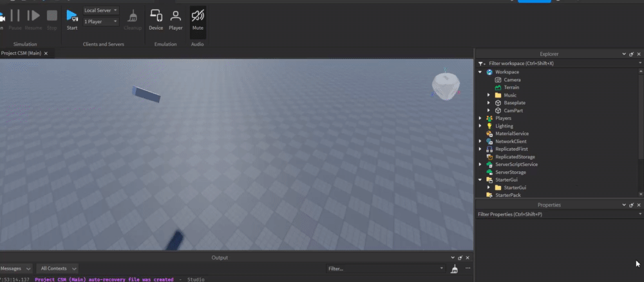Undock the Explorer panel
644x282 pixels.
[x=632, y=54]
